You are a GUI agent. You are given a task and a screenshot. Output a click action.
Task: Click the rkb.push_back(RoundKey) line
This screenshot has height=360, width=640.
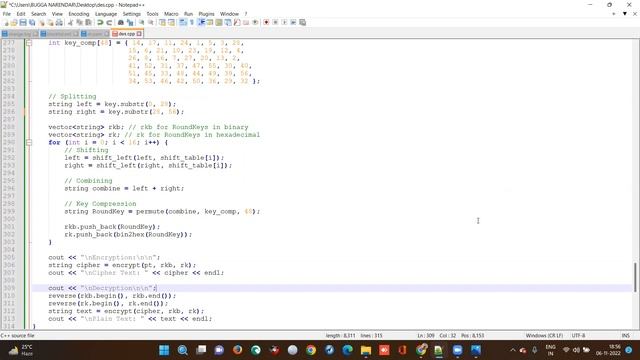coord(112,227)
